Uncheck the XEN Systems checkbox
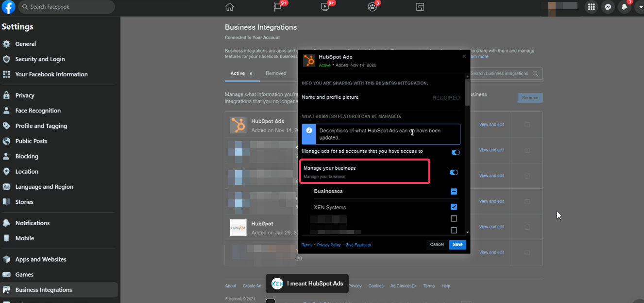Screen dimensions: 644x303 tap(454, 207)
